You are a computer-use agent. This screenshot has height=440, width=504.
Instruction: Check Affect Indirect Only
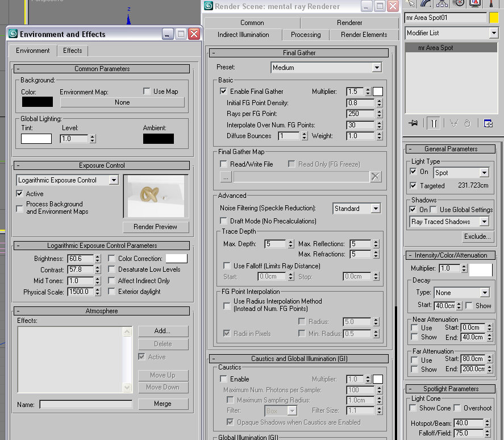[x=111, y=280]
